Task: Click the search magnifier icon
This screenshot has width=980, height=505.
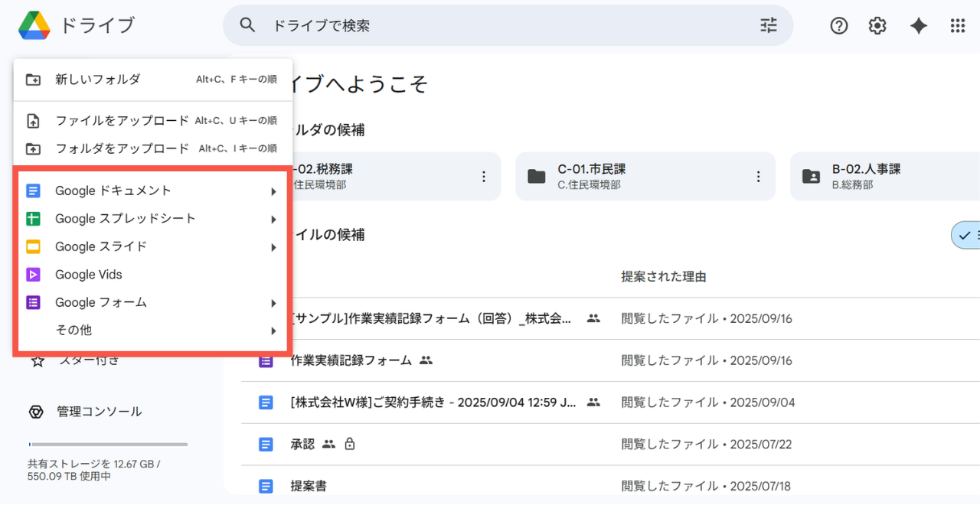Action: click(x=247, y=25)
